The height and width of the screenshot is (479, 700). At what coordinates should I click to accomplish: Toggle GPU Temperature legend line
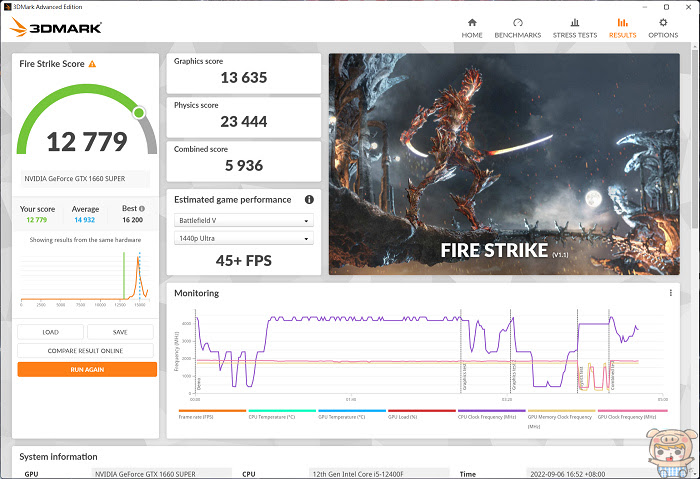point(352,414)
